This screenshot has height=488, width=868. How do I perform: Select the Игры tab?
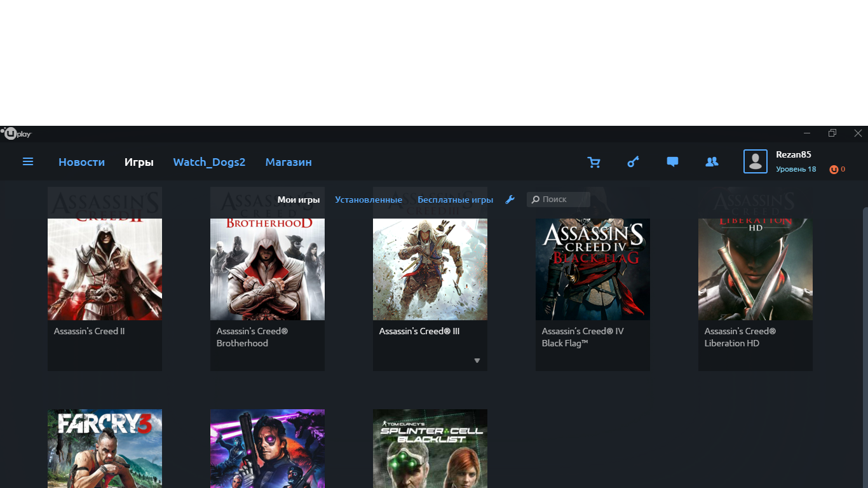tap(139, 162)
